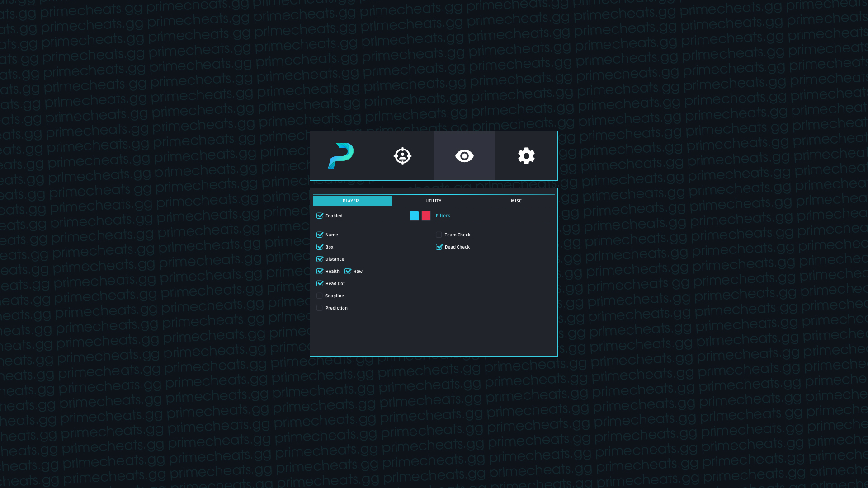This screenshot has width=868, height=488.
Task: Enable the Prediction checkbox
Action: [x=320, y=308]
